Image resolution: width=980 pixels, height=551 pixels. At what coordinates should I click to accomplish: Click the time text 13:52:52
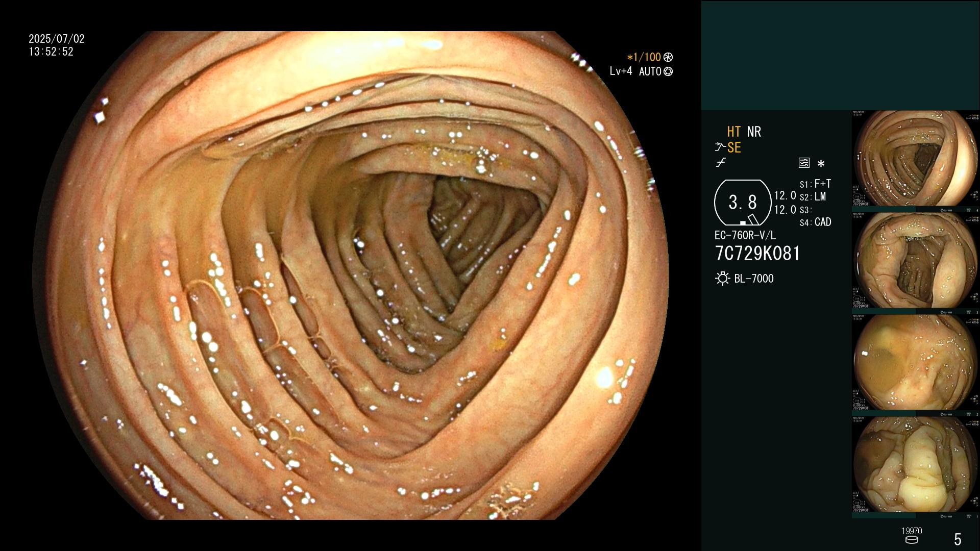click(51, 52)
